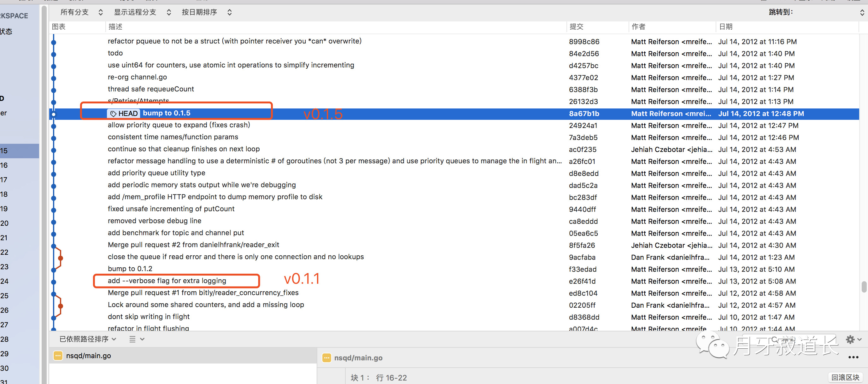Screen dimensions: 868x384
Task: Click the graph node of commit 9acfaba
Action: pyautogui.click(x=60, y=258)
